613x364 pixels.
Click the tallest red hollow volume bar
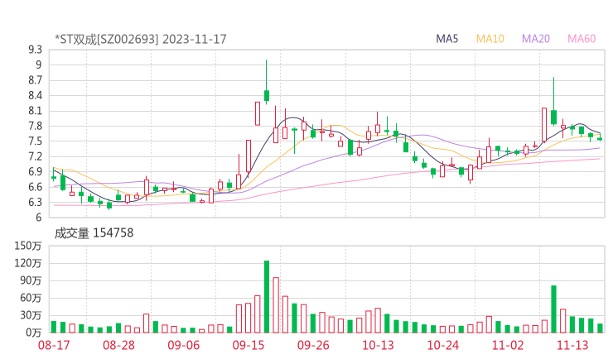[x=276, y=304]
